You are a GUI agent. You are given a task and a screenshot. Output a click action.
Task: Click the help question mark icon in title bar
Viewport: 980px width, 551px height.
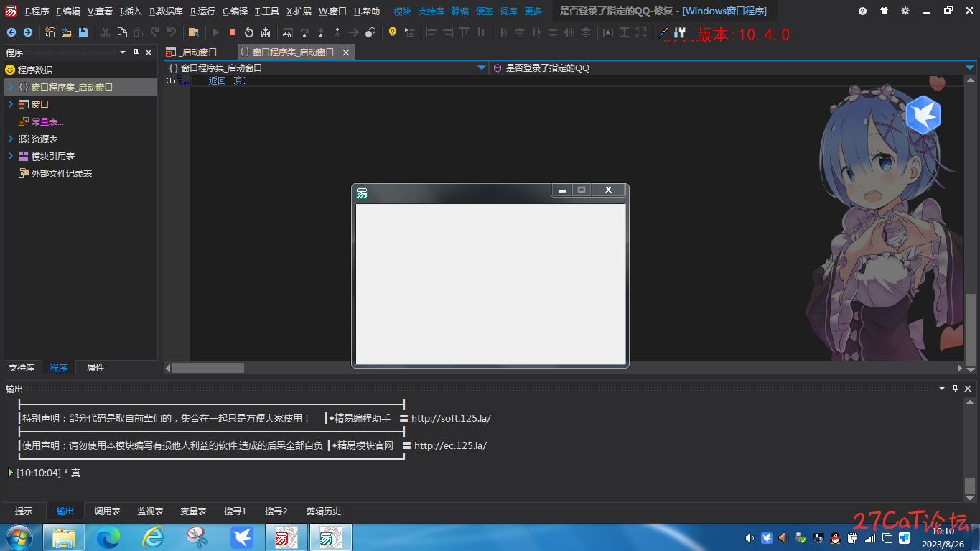click(862, 11)
